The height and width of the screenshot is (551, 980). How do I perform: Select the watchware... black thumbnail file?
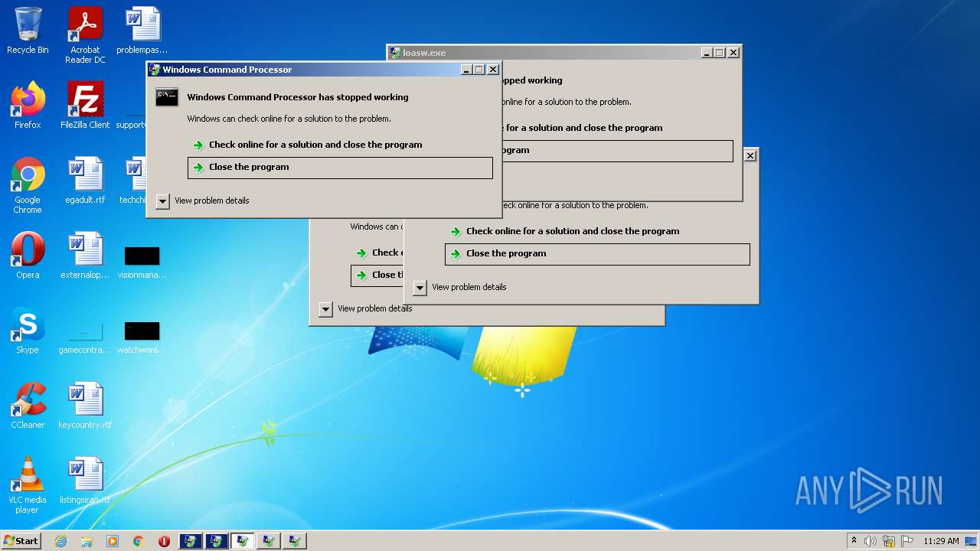[142, 337]
